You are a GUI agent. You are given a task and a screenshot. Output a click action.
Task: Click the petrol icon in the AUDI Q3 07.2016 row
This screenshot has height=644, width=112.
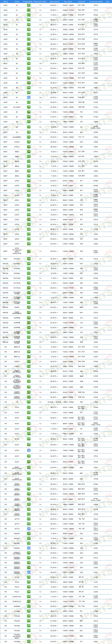tap(29, 132)
